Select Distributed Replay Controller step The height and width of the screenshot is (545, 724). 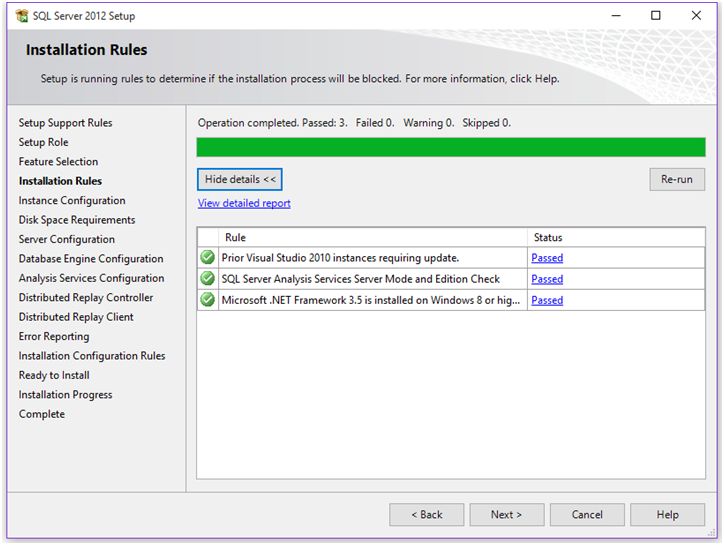pos(86,297)
